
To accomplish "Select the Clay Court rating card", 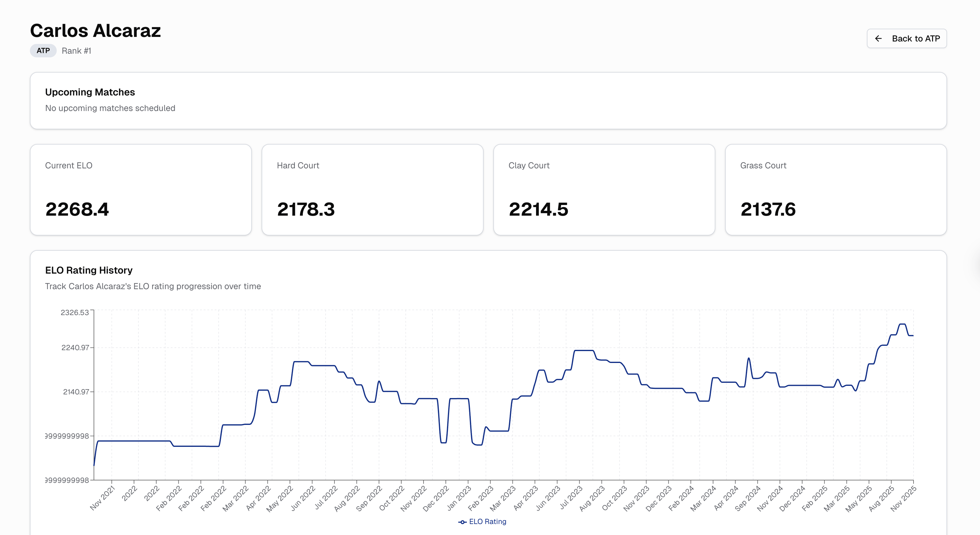I will [x=604, y=189].
